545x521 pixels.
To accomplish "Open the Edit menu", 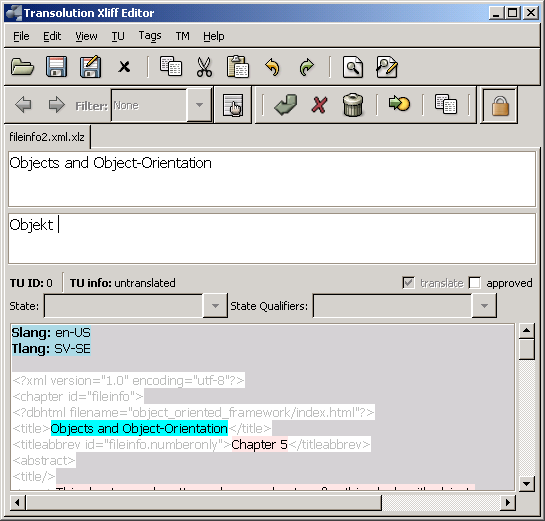I will [x=52, y=36].
